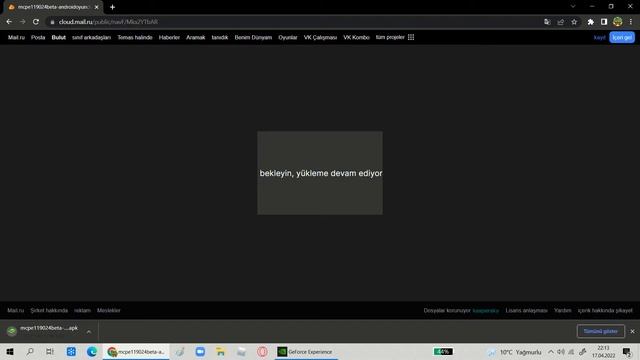The image size is (640, 360).
Task: Open kaspersky footer link
Action: [486, 310]
